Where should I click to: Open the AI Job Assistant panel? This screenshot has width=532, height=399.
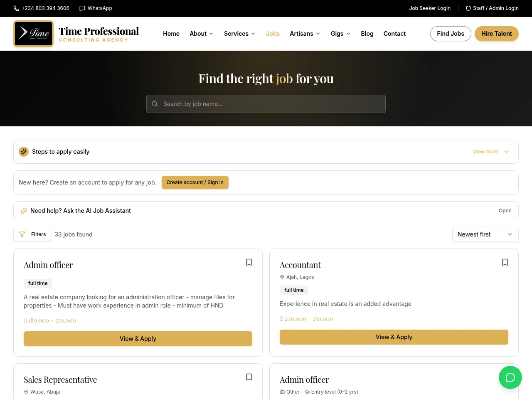(x=266, y=211)
